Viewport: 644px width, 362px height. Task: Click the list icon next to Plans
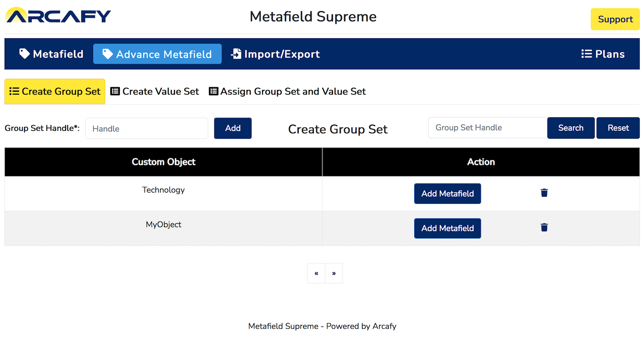pyautogui.click(x=586, y=53)
